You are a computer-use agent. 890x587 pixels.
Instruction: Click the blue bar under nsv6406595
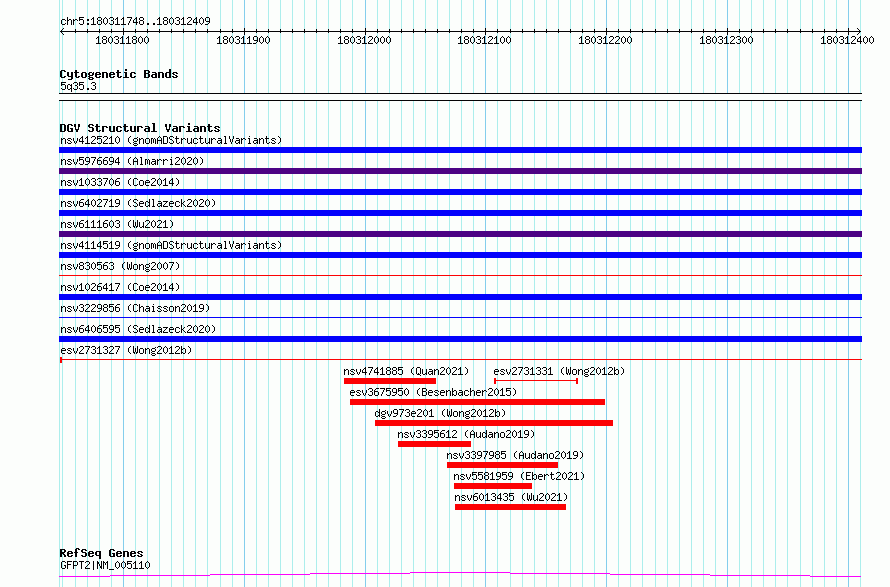[x=460, y=339]
